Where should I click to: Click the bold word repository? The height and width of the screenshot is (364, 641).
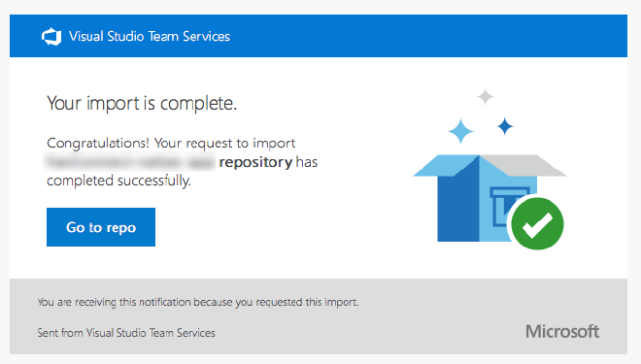[255, 162]
